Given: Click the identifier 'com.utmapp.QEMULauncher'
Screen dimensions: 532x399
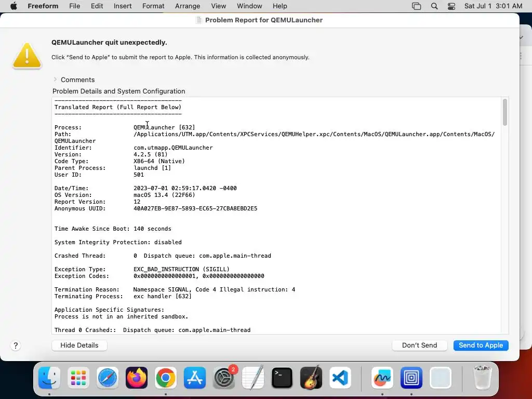Looking at the screenshot, I should (173, 148).
